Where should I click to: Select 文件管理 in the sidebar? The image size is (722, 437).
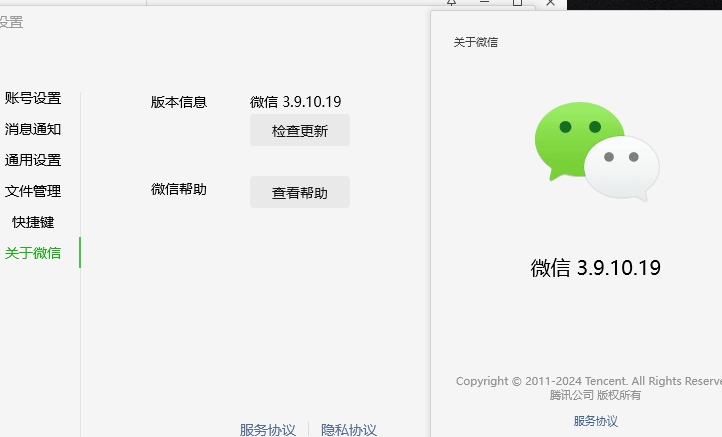tap(33, 191)
